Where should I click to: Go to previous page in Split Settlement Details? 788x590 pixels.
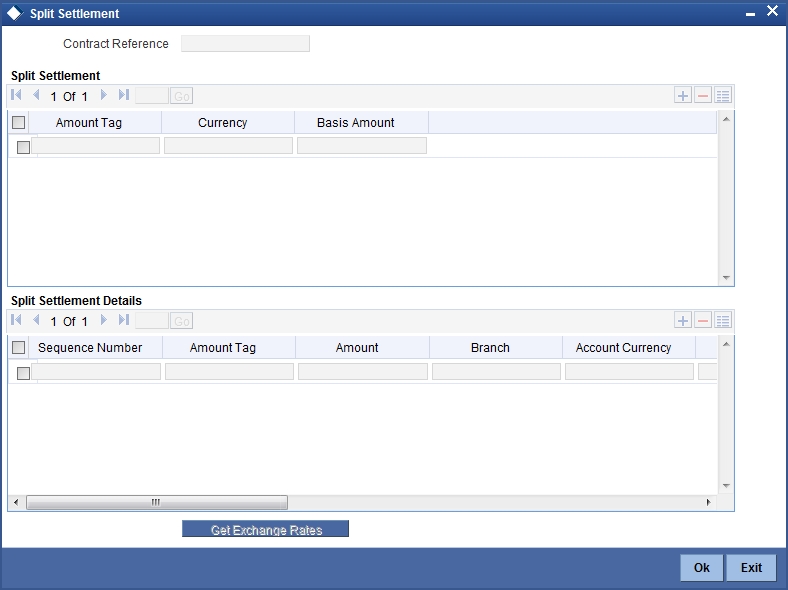coord(36,320)
